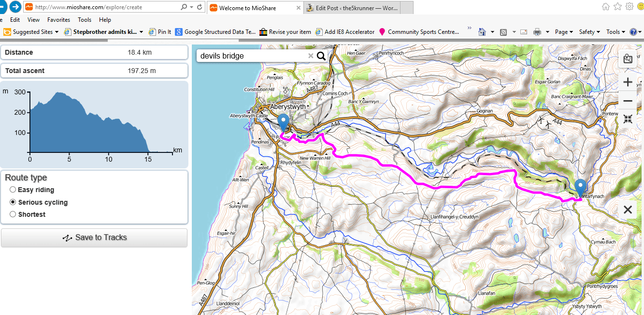Zoom in on the map using the plus icon
644x315 pixels.
click(628, 82)
